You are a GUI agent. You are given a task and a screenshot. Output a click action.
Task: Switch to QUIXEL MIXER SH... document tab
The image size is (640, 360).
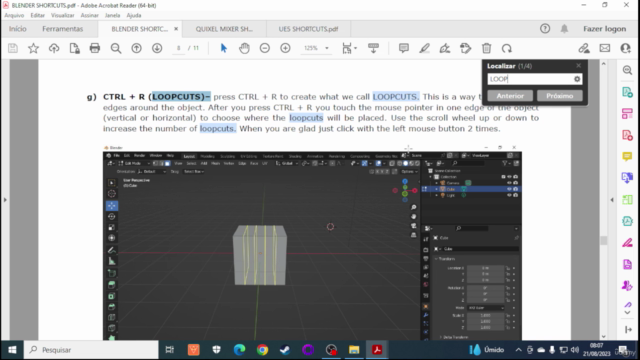coord(224,29)
